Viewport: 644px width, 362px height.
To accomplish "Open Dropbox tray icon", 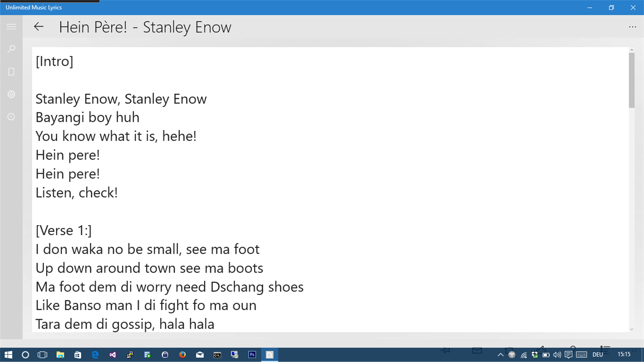I will (x=535, y=355).
